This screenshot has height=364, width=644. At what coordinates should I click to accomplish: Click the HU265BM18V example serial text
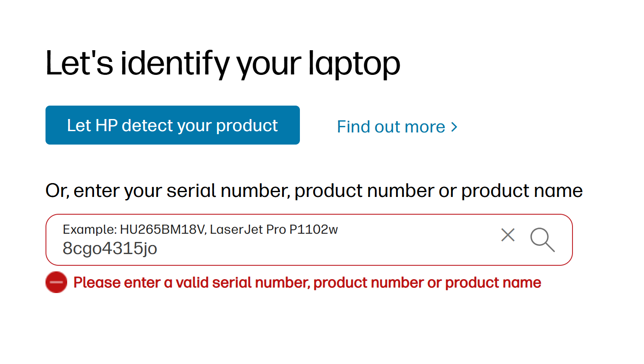pyautogui.click(x=162, y=229)
